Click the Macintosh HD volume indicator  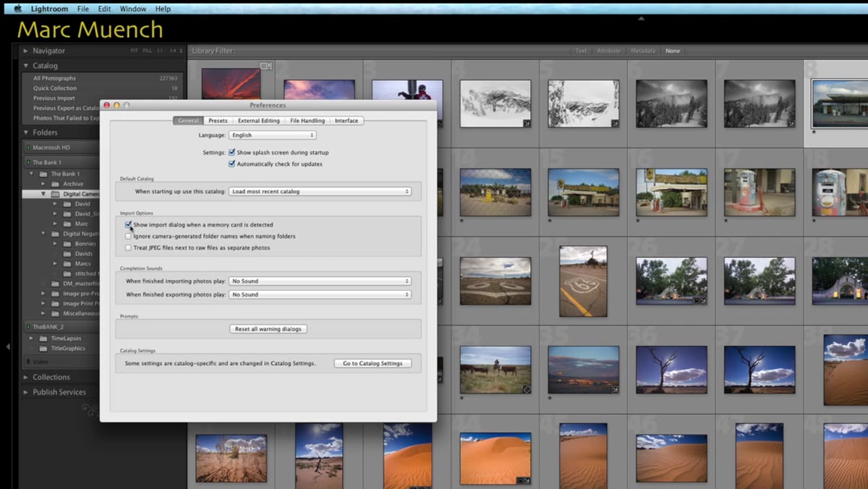point(28,148)
